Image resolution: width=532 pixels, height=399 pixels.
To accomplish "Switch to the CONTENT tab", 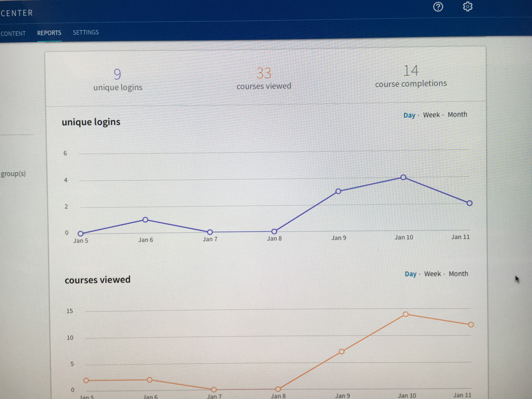I will coord(13,33).
